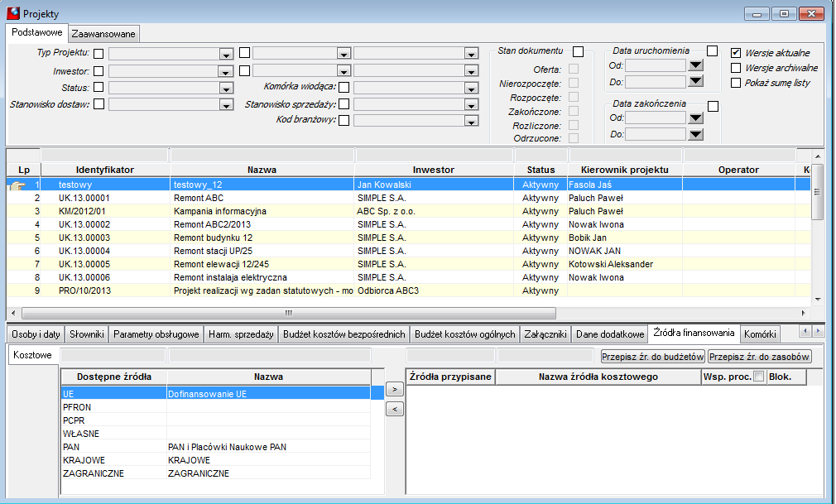This screenshot has width=836, height=504.
Task: Select the PFRON funding source row
Action: pos(216,407)
